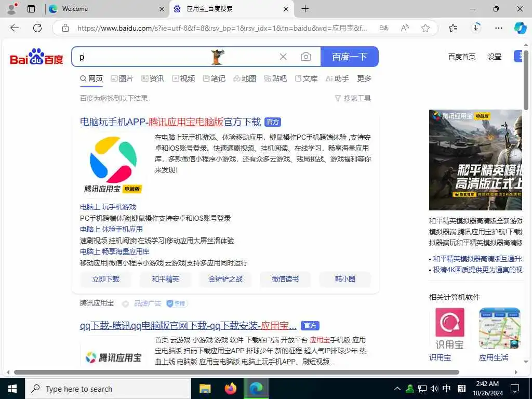Reload the page with refresh icon

[x=37, y=28]
